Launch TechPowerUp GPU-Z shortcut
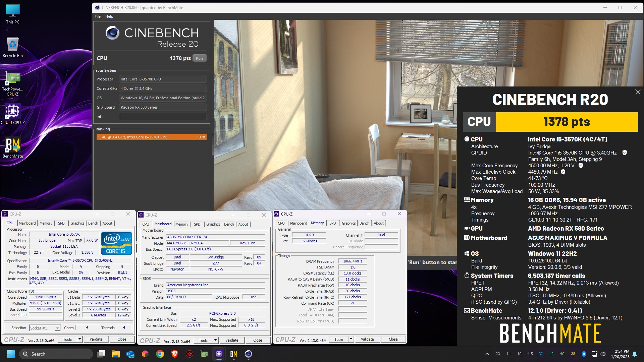 pos(13,84)
